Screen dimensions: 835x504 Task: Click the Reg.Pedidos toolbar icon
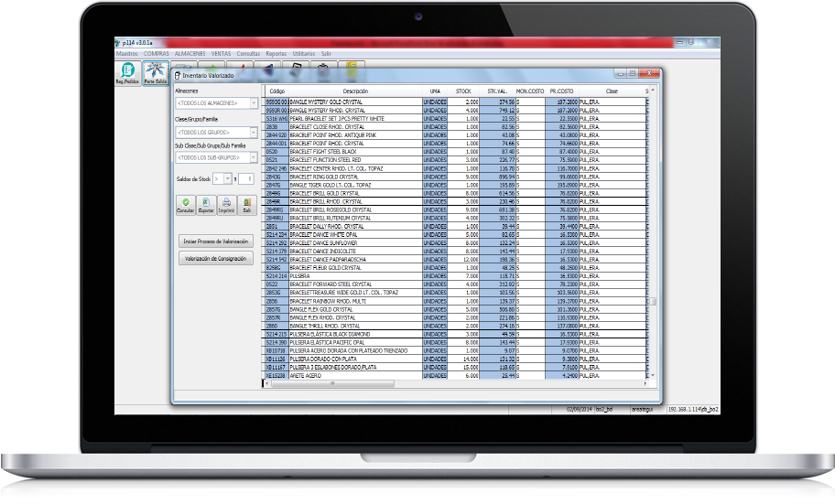(128, 72)
